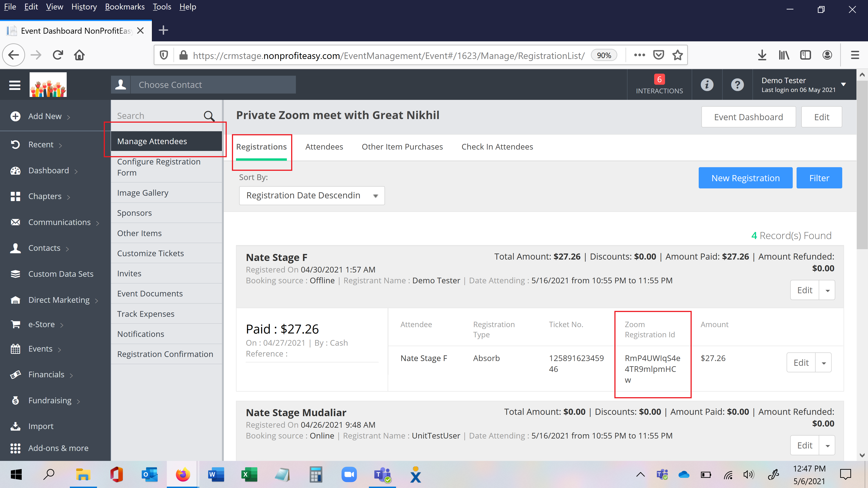The width and height of the screenshot is (868, 488).
Task: Click Edit for the Nate Stage Mudaliar registration
Action: click(805, 446)
